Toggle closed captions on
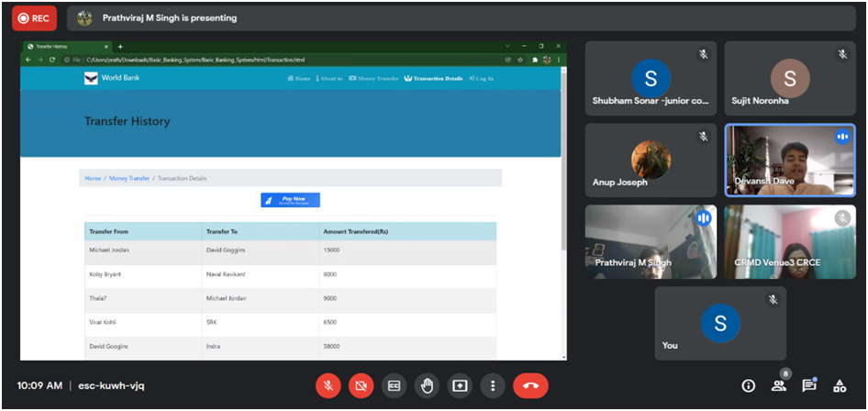868x411 pixels. click(395, 386)
